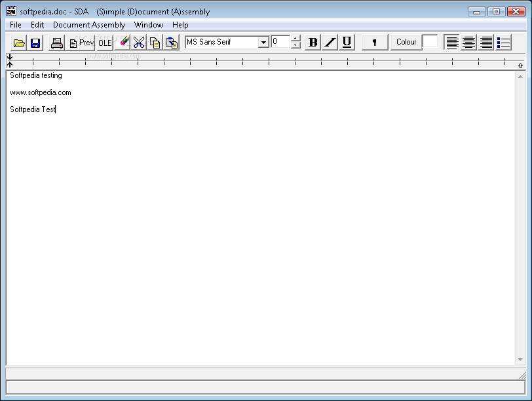
Task: Minimize the SDA window
Action: point(477,12)
